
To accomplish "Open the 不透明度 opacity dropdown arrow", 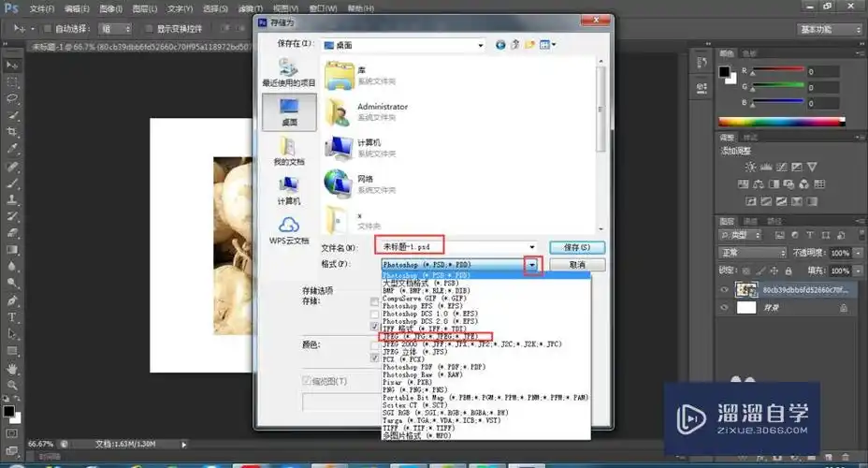I will 858,253.
